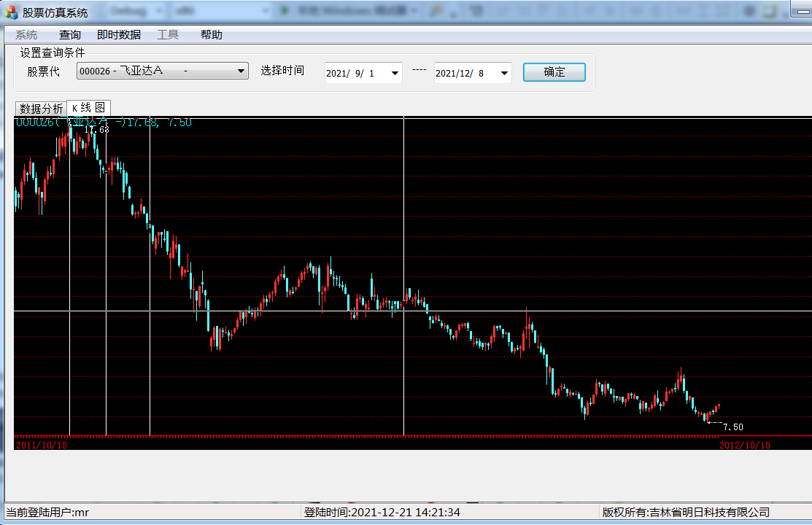
Task: Click the 17.68 high price label
Action: point(97,130)
